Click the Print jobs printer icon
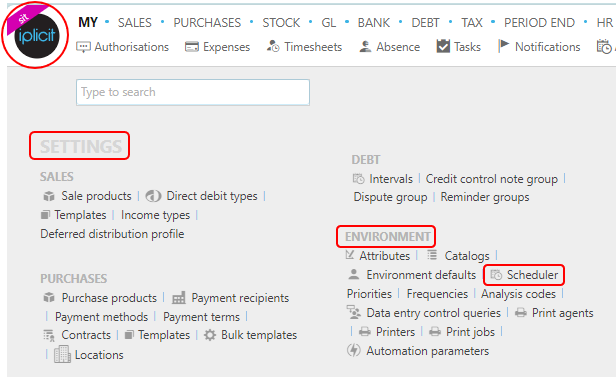 [435, 332]
